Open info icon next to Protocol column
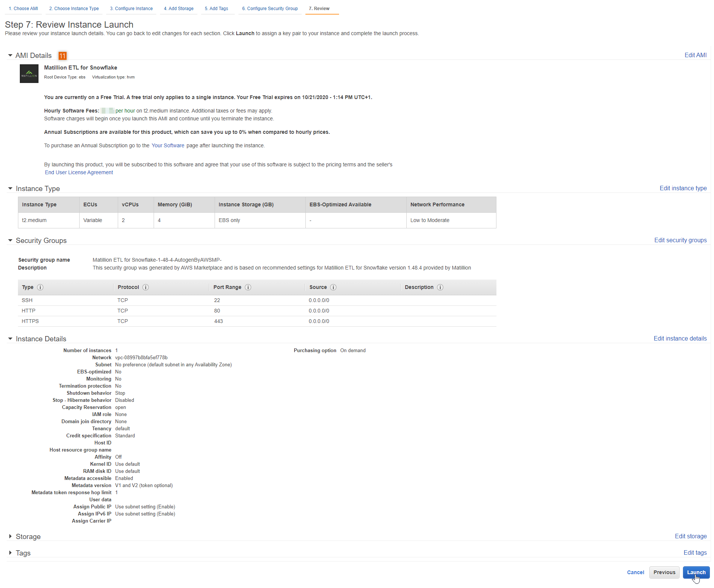This screenshot has height=588, width=714. click(x=146, y=287)
